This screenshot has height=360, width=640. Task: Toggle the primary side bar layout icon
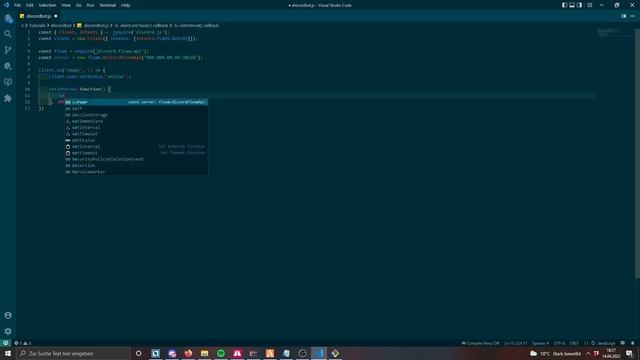[x=564, y=5]
